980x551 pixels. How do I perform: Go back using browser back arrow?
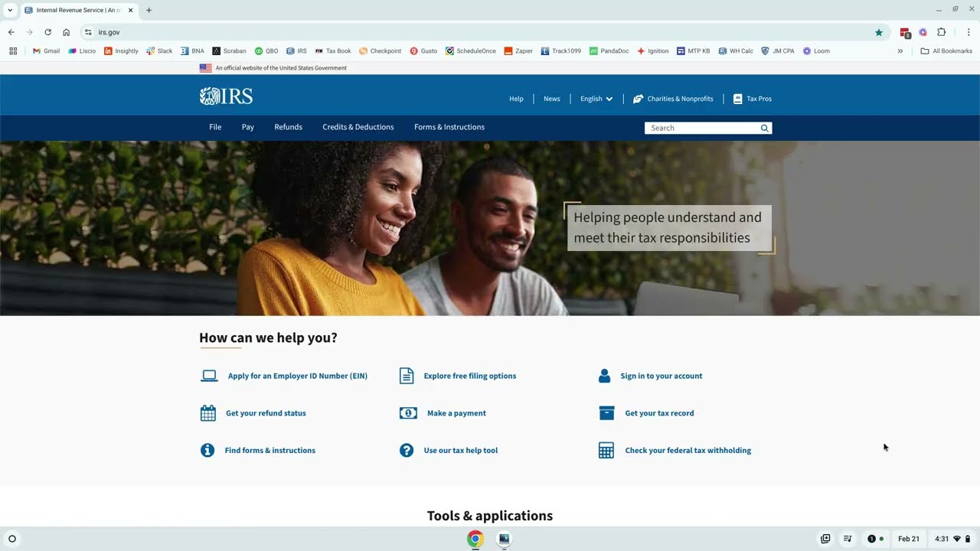(11, 32)
